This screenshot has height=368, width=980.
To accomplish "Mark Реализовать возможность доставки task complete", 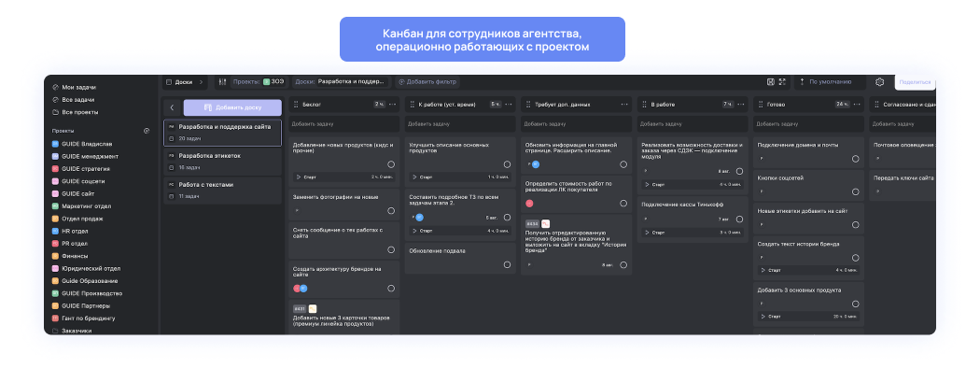I will [740, 172].
